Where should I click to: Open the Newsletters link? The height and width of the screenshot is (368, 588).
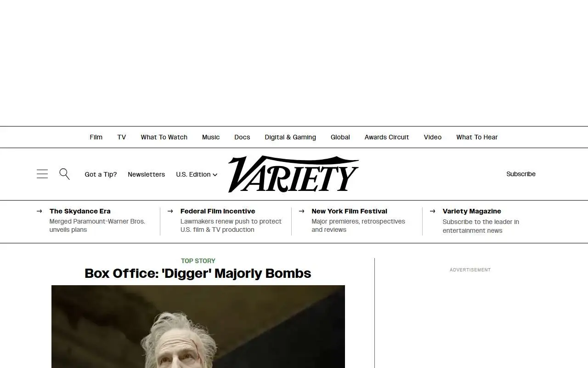[146, 174]
